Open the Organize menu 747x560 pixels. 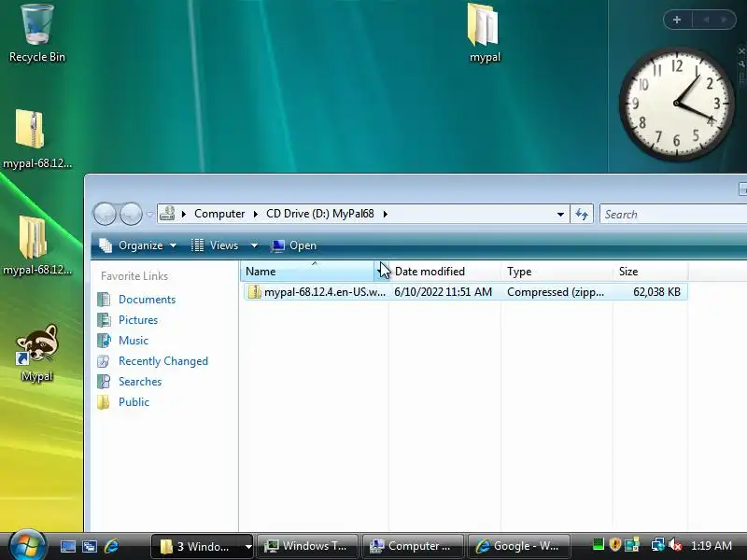pos(138,245)
